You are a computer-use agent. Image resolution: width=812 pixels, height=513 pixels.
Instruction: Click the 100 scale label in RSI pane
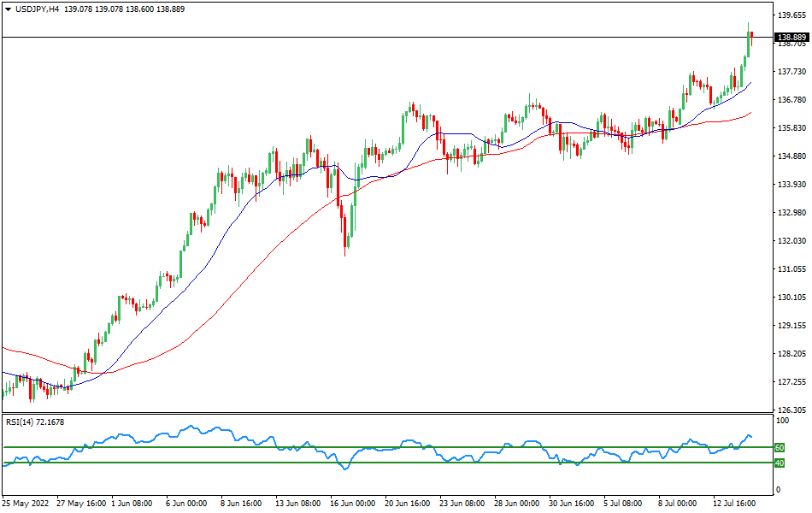click(x=780, y=418)
